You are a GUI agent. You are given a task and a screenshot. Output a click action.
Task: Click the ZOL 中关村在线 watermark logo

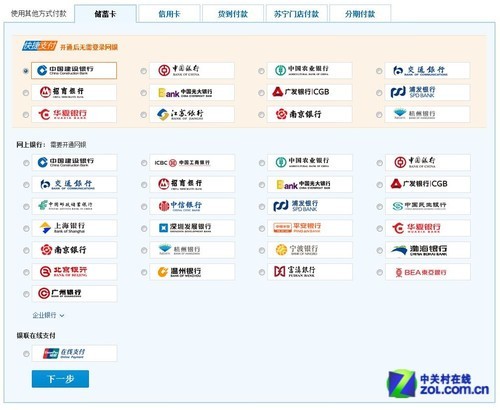[438, 383]
